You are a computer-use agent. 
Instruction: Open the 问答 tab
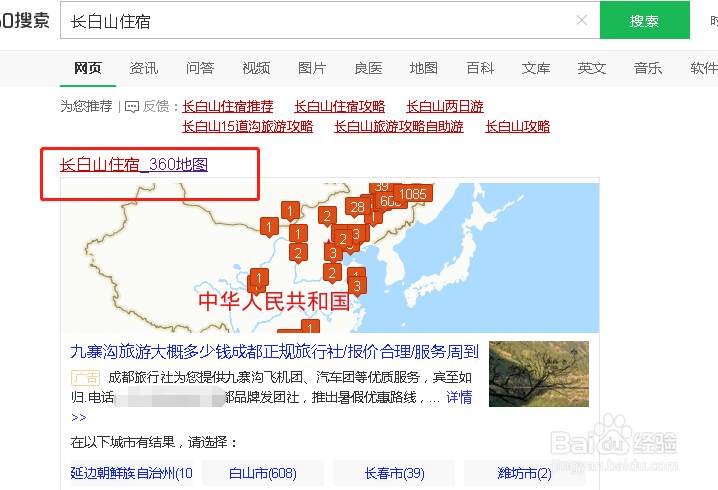point(200,68)
